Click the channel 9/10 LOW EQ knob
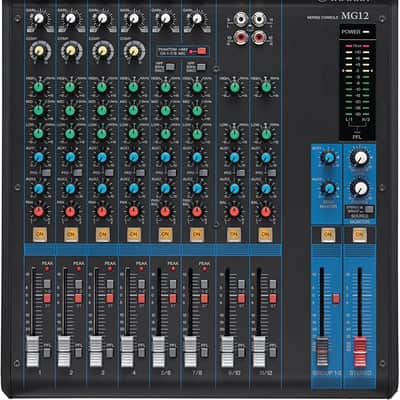Screen dimensions: 400x400 [x=234, y=134]
